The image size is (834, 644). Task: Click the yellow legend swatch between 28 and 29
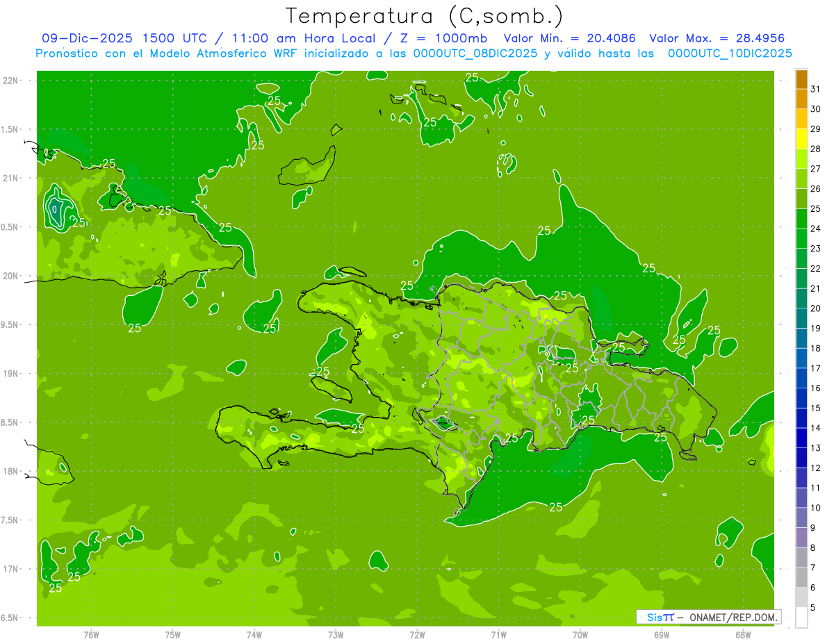(x=801, y=139)
